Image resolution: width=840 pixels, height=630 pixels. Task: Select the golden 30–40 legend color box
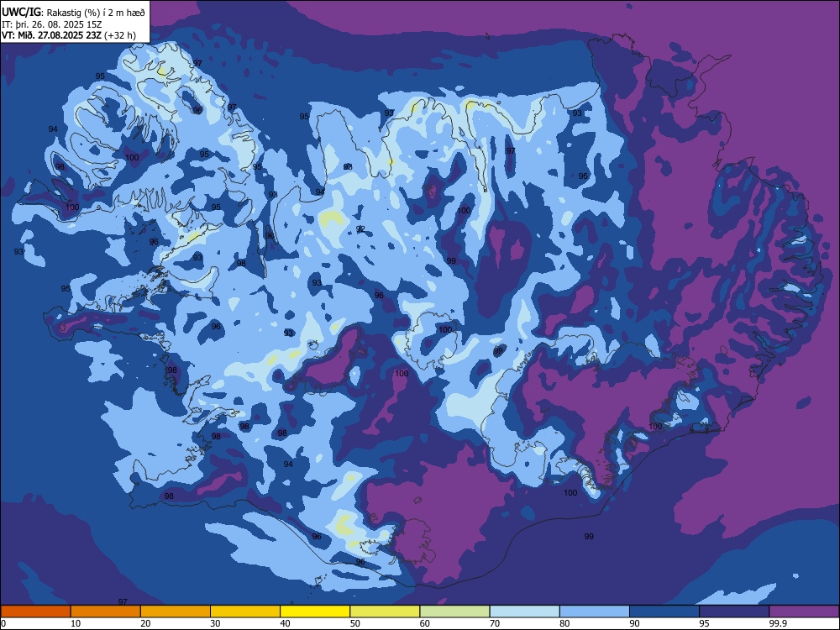245,612
